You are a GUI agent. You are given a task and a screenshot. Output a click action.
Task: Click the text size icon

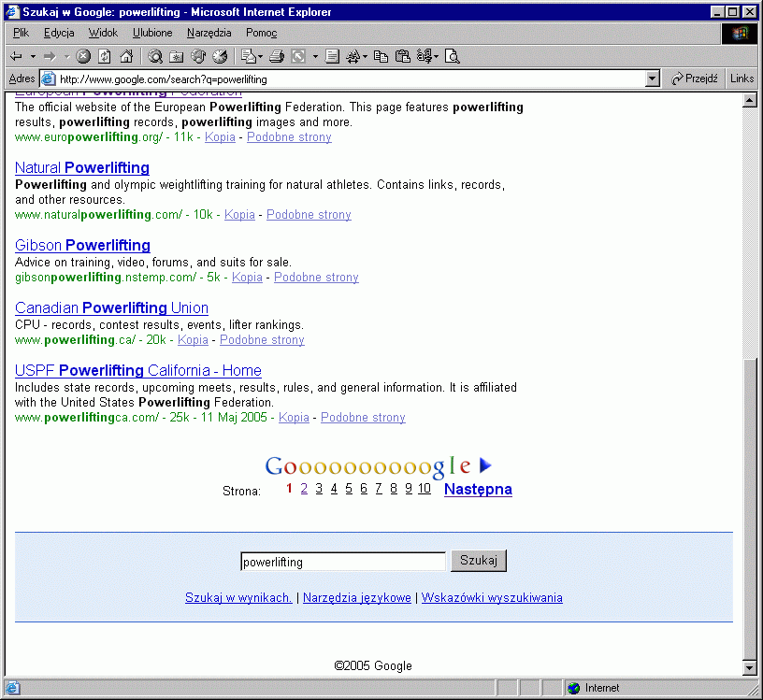[353, 56]
